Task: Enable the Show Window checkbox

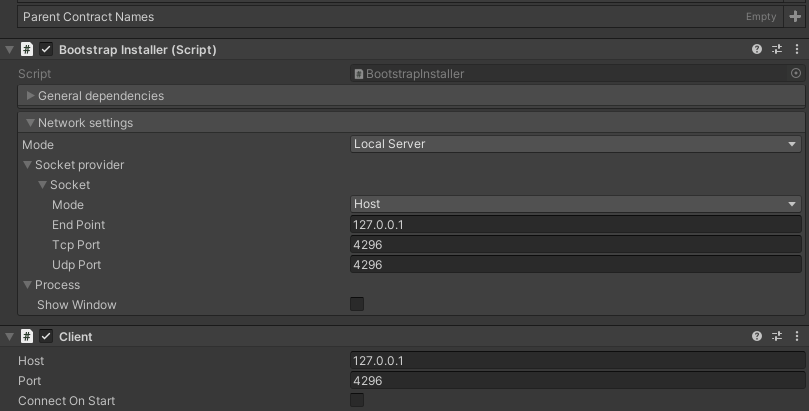Action: click(x=357, y=304)
